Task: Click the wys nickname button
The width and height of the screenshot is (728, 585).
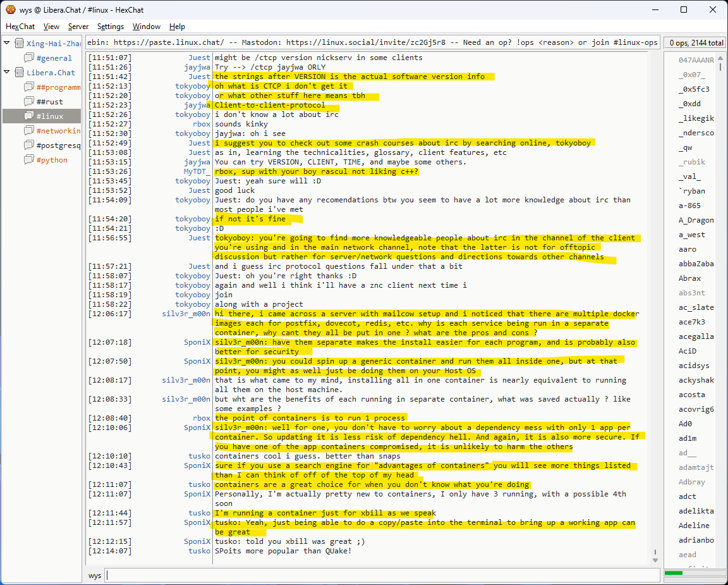Action: (x=95, y=576)
